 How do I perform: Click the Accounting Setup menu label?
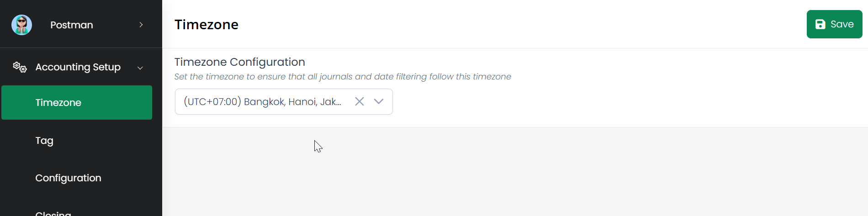point(78,67)
